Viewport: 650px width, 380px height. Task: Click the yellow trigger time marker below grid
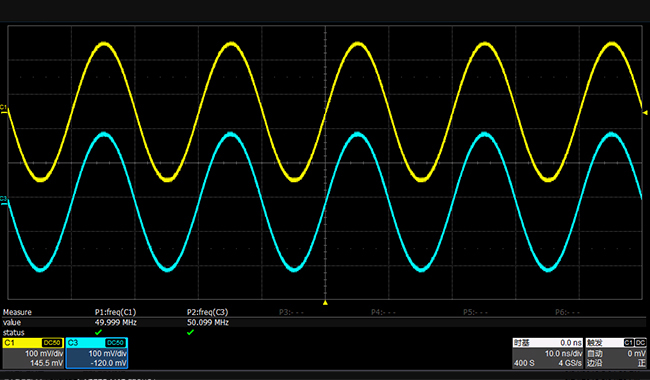[x=325, y=303]
